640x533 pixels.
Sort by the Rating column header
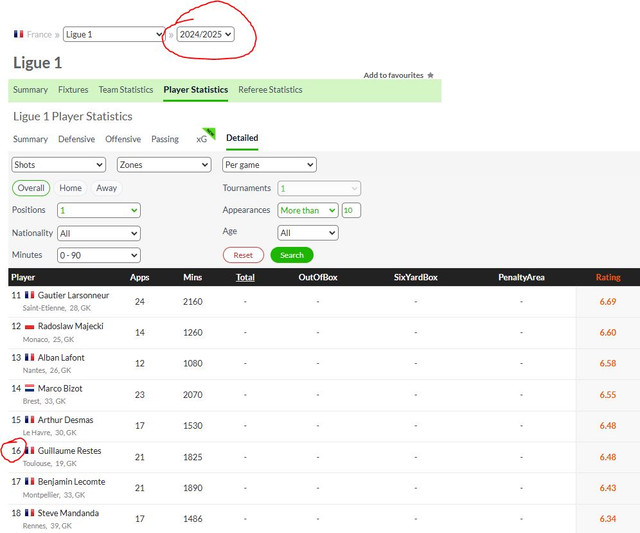click(x=608, y=278)
